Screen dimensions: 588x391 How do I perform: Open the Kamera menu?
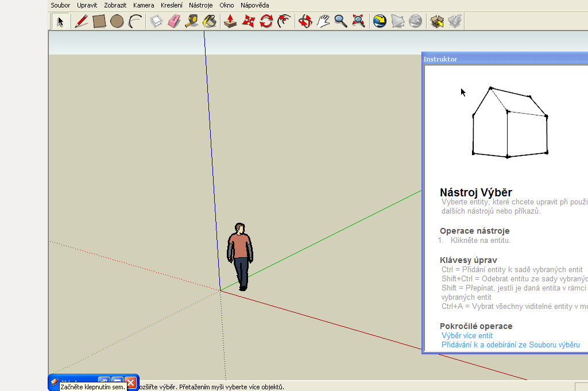(x=144, y=5)
